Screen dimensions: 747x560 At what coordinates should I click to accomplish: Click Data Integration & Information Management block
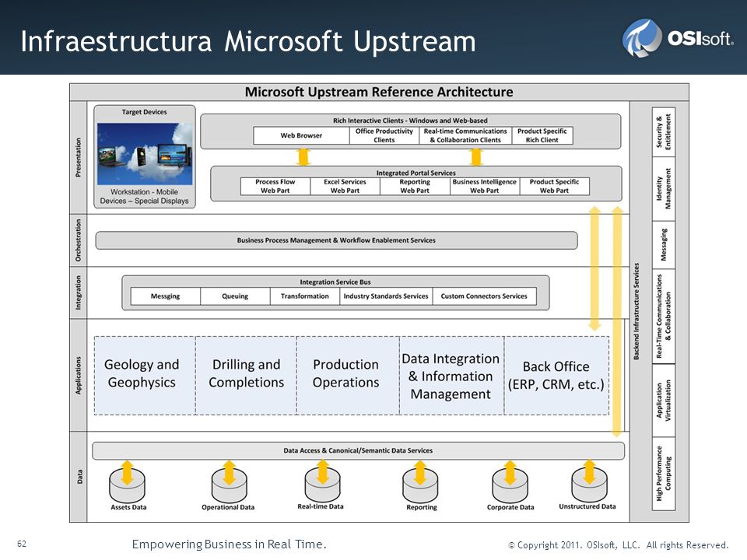[x=451, y=375]
